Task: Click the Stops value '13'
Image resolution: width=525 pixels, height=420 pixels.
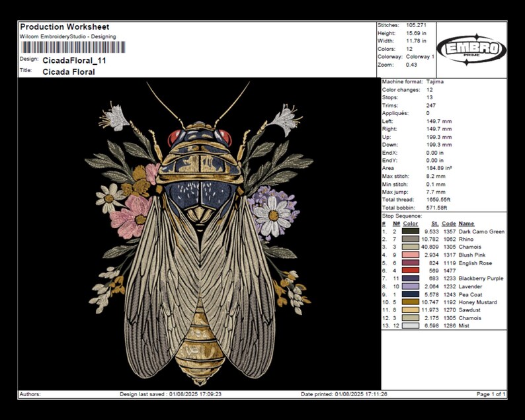Action: point(430,97)
